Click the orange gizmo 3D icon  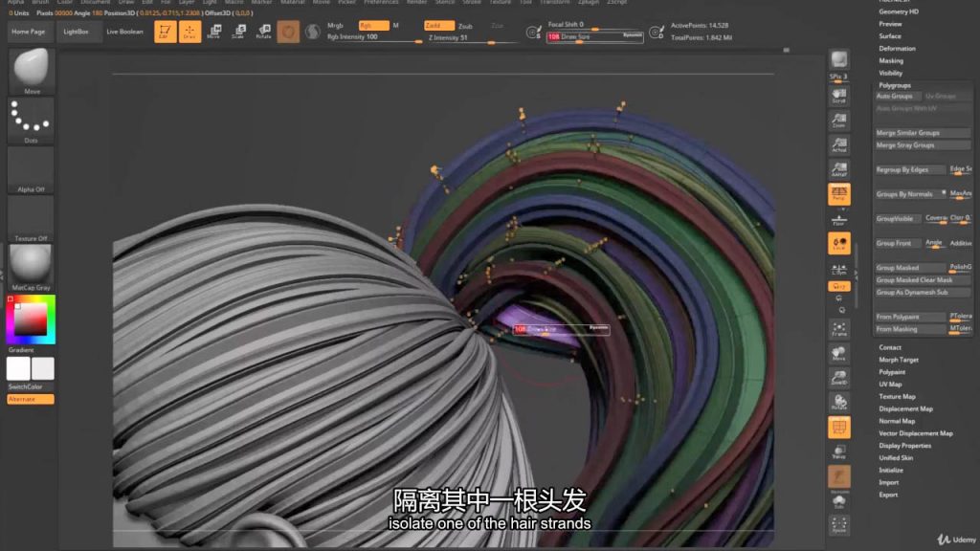click(x=288, y=32)
